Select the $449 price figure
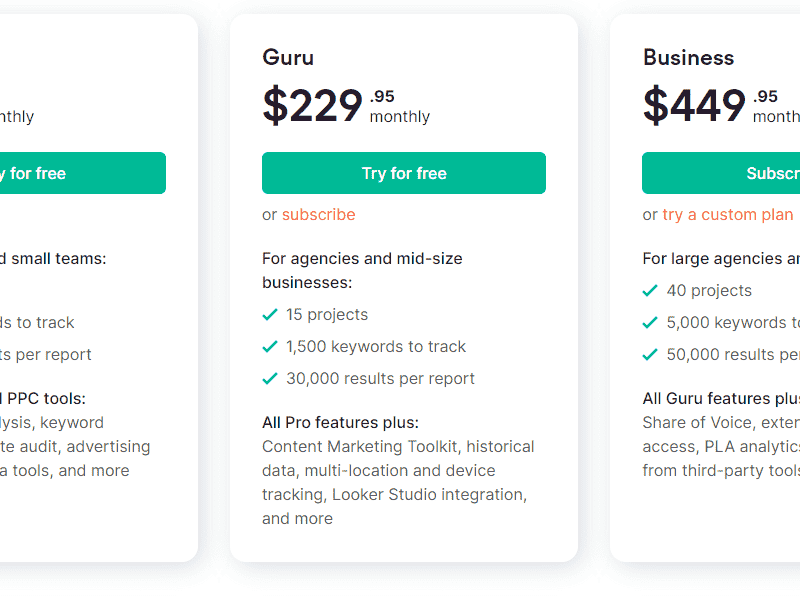 point(694,105)
